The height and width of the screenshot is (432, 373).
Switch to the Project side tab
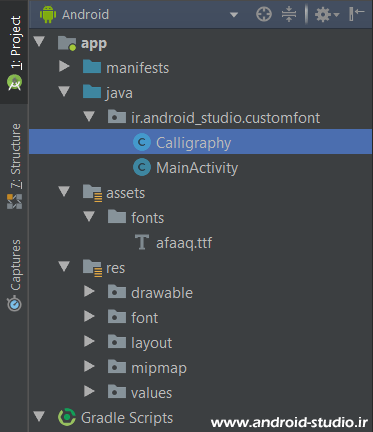coord(15,52)
